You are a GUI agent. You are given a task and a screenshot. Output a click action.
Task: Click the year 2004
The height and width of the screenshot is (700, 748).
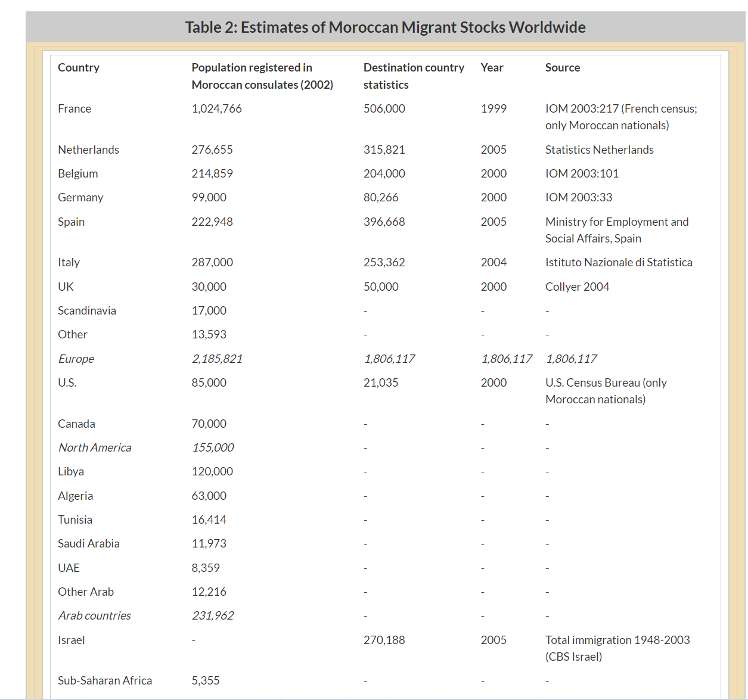pyautogui.click(x=494, y=262)
